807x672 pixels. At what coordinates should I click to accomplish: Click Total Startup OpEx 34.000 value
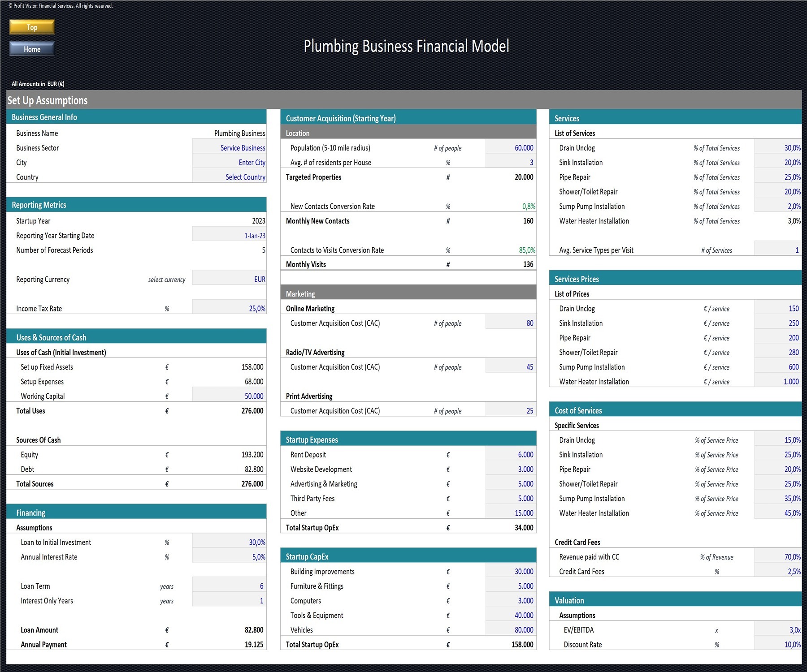click(x=524, y=527)
